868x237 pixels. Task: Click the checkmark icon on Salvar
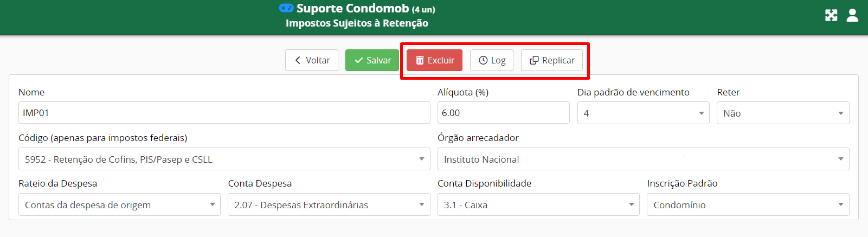tap(358, 60)
